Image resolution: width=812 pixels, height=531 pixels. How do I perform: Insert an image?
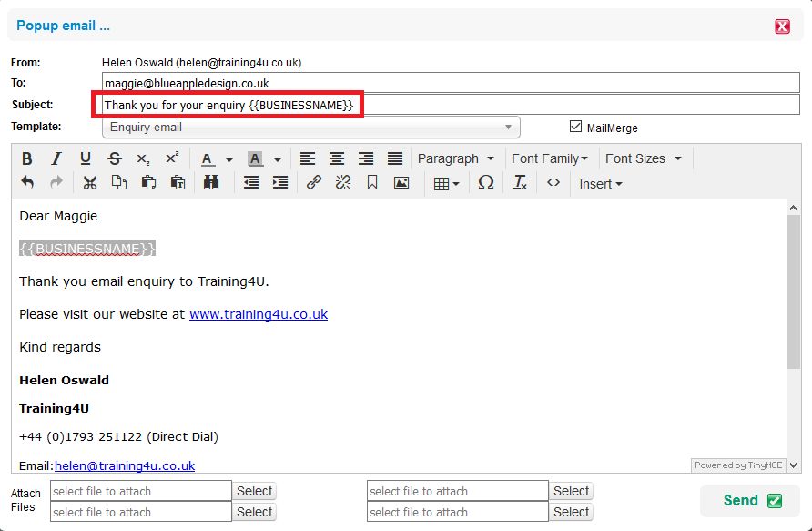click(401, 183)
